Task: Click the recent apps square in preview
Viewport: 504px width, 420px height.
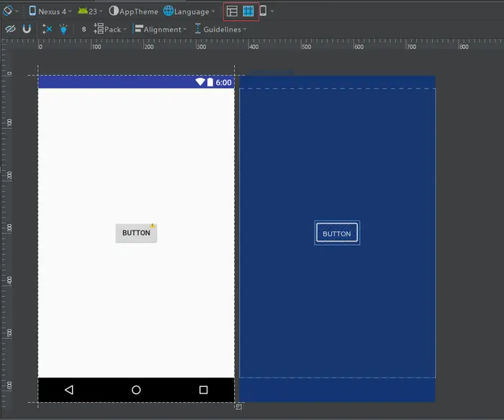Action: [203, 390]
